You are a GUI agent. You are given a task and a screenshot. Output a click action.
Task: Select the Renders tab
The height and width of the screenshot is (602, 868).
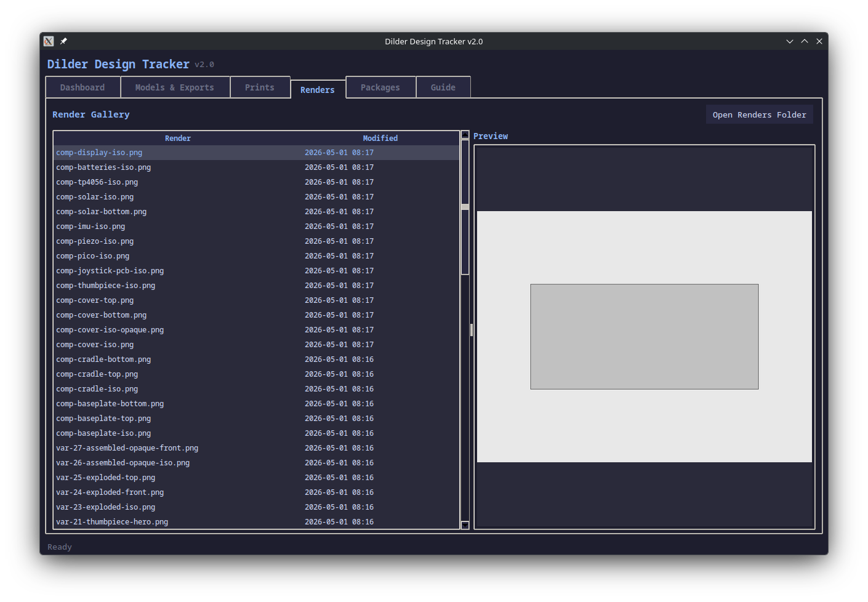click(x=318, y=89)
